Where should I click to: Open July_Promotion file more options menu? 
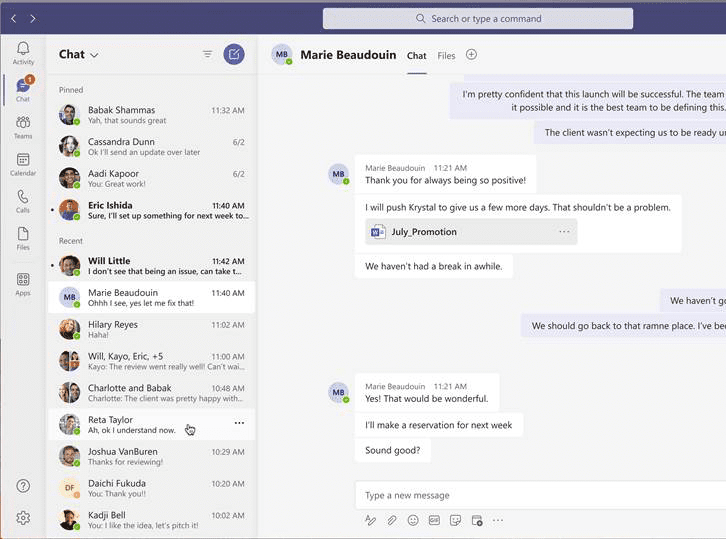point(564,232)
